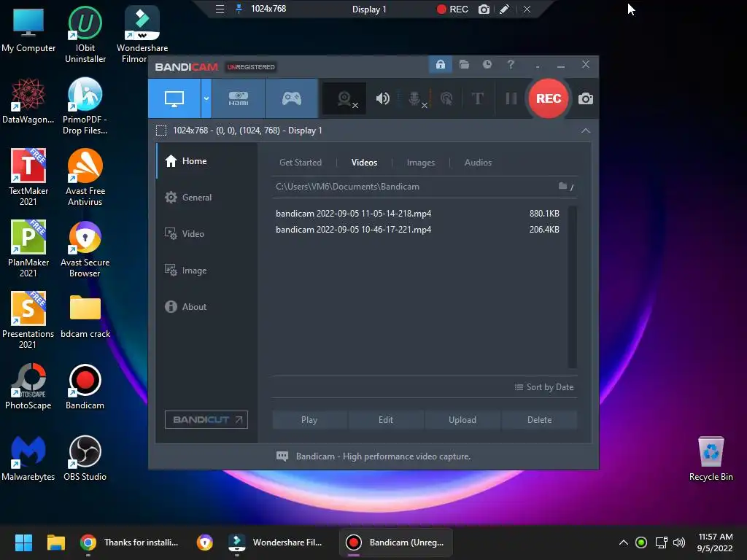Screen dimensions: 747x560
Task: Open the BANDICUT link button
Action: pos(206,419)
